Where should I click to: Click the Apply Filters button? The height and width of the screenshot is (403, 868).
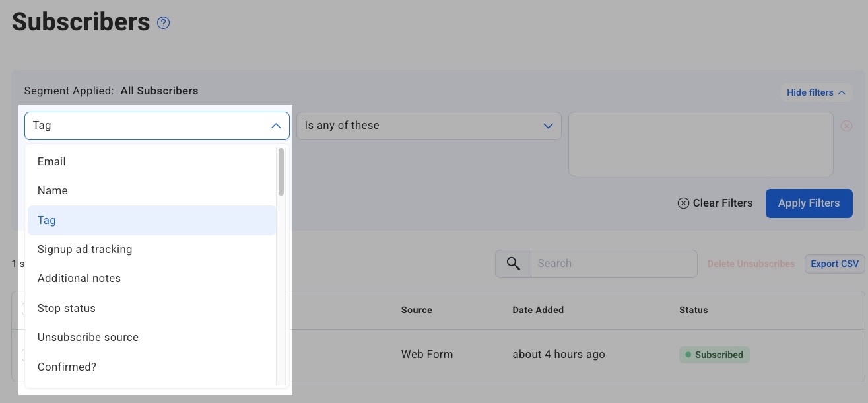pos(809,203)
